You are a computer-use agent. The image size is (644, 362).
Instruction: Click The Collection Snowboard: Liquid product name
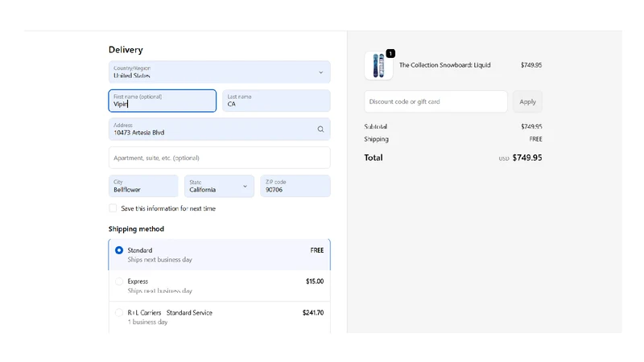coord(445,65)
